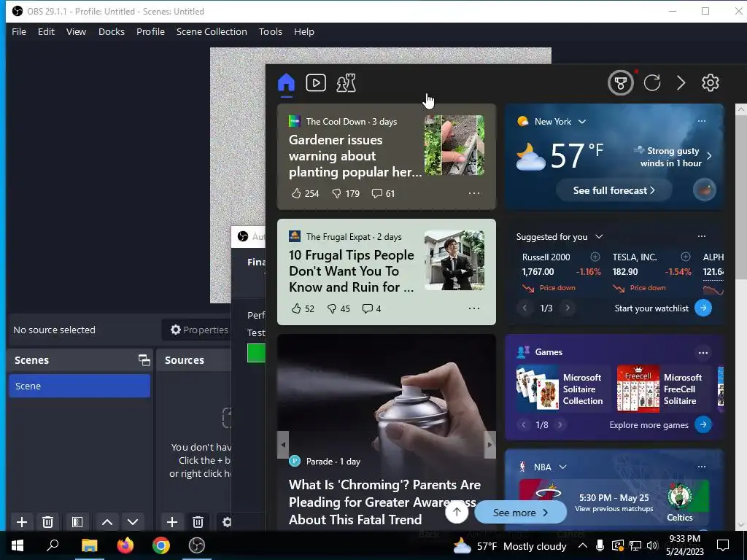The image size is (747, 560).
Task: Open more options for Gardener article
Action: 474,193
